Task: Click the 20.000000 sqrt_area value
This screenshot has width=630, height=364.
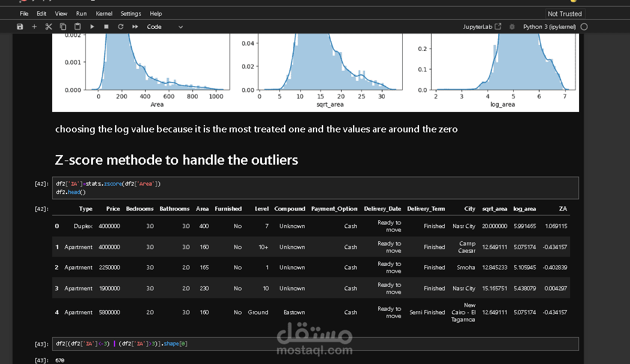Action: [495, 226]
